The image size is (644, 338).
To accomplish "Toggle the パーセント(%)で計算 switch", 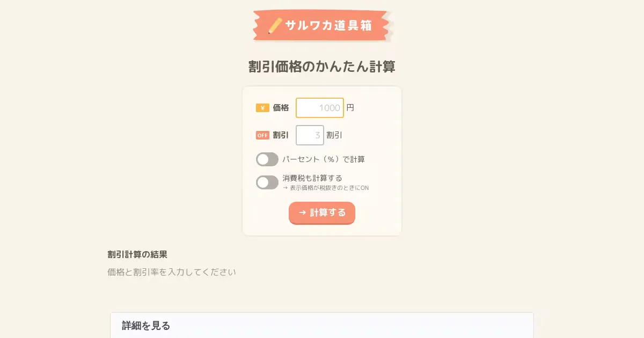I will point(267,159).
